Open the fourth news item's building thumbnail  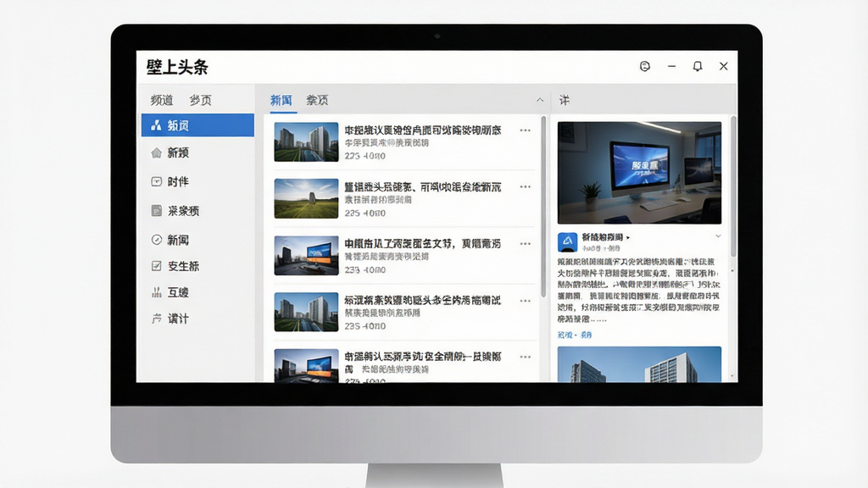(306, 312)
